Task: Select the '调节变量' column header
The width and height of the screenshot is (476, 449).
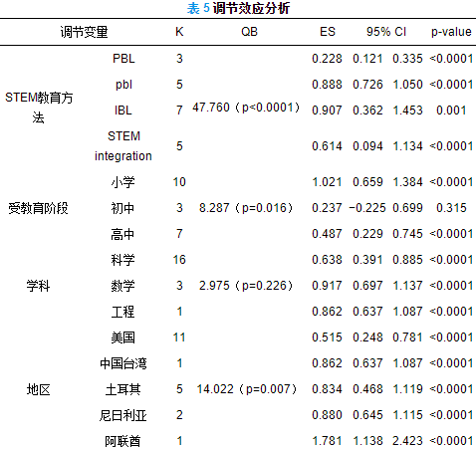Action: pyautogui.click(x=84, y=32)
